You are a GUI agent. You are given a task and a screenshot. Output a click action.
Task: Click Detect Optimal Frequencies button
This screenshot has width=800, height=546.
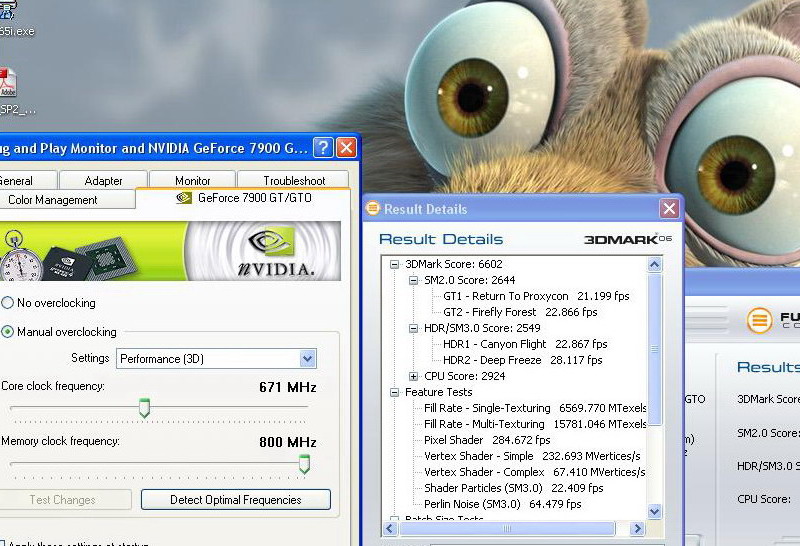coord(236,500)
